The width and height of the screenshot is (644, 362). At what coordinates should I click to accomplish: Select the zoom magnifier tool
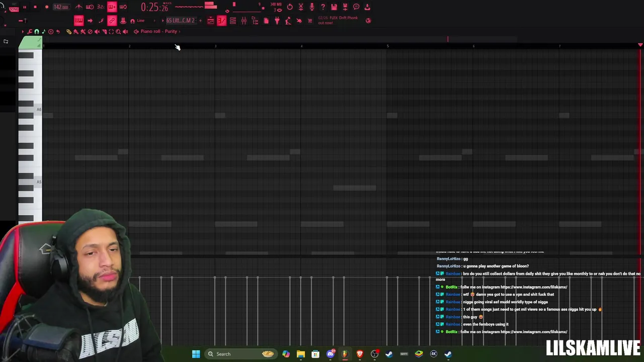(x=118, y=31)
